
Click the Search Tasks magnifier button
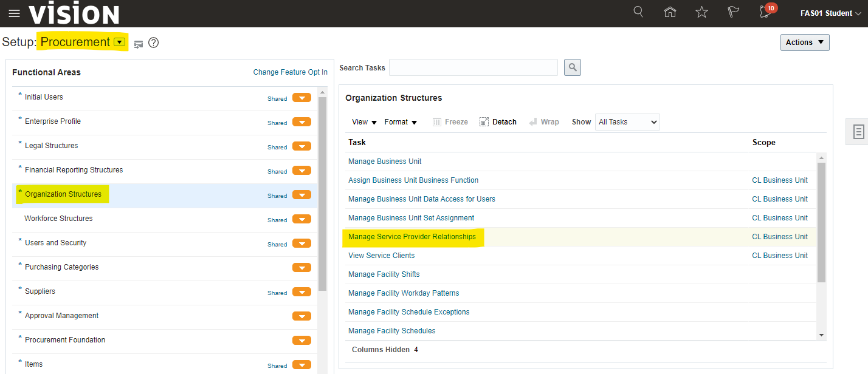(x=572, y=67)
